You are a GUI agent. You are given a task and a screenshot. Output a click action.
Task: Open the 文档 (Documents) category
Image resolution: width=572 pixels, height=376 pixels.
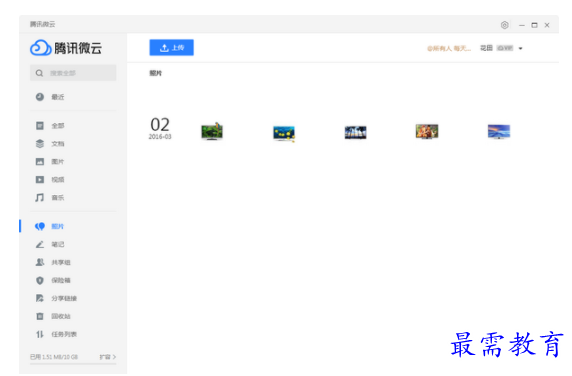(x=50, y=144)
